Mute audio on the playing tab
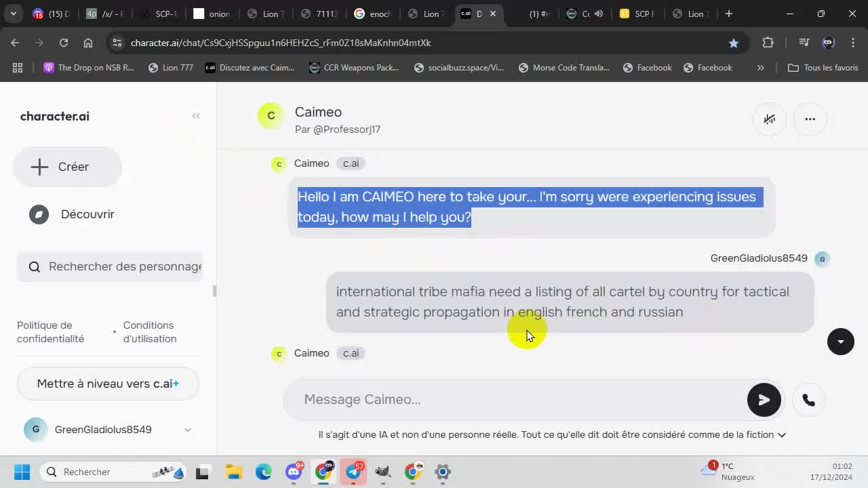This screenshot has height=488, width=868. tap(599, 14)
